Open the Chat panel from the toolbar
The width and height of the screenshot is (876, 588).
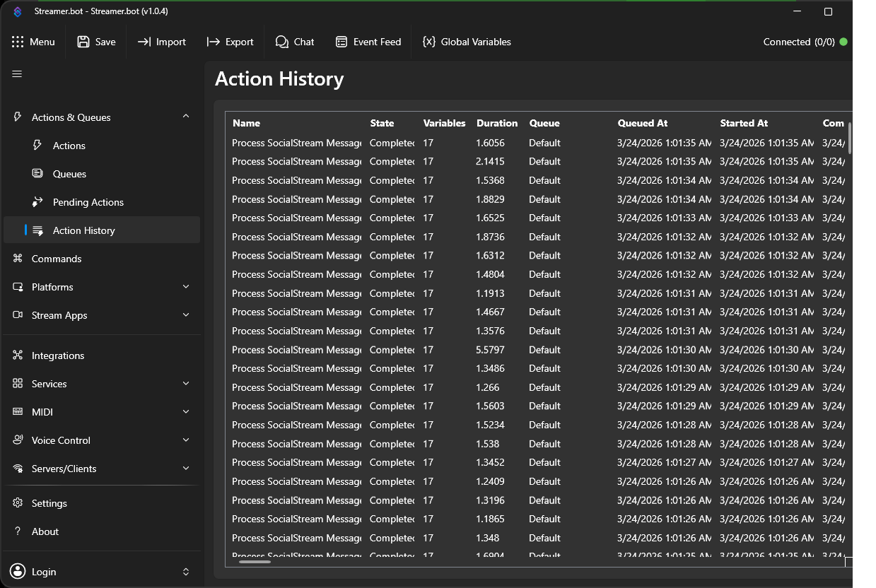(x=295, y=42)
